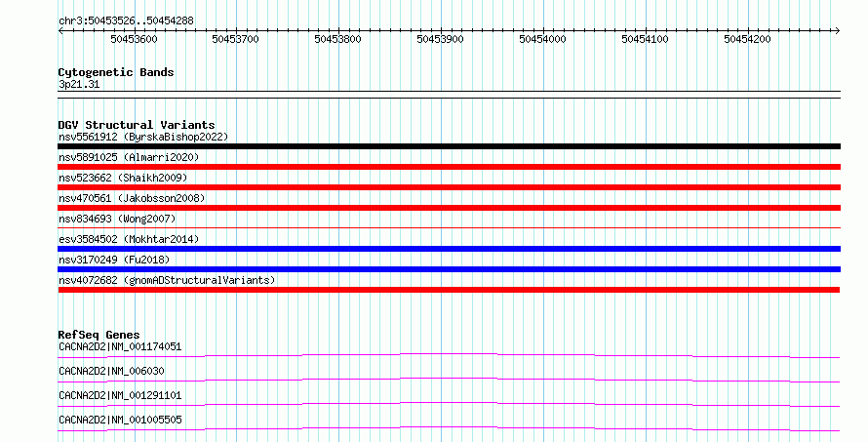Click the 50454200 ruler tick label
Screen dimensions: 868x442
click(747, 39)
